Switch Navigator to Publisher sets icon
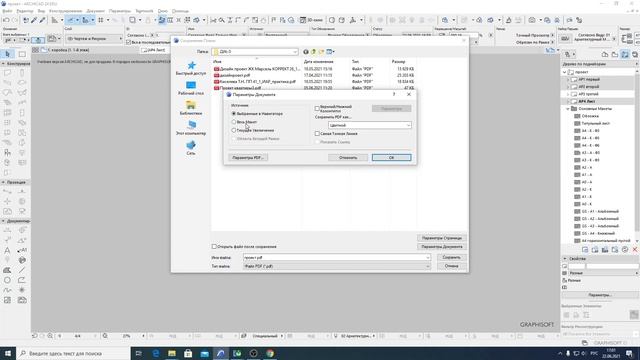The image size is (640, 360). pyautogui.click(x=635, y=54)
